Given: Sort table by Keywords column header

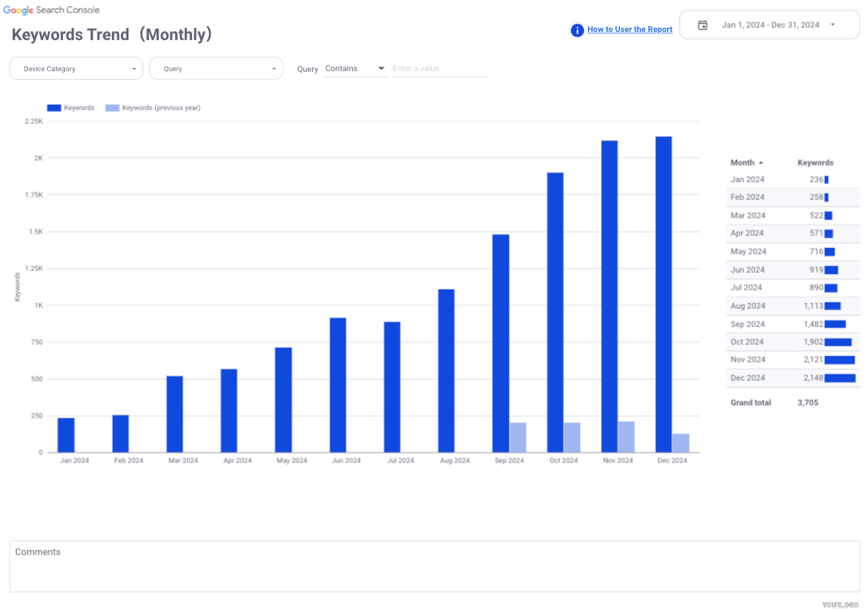Looking at the screenshot, I should 815,163.
